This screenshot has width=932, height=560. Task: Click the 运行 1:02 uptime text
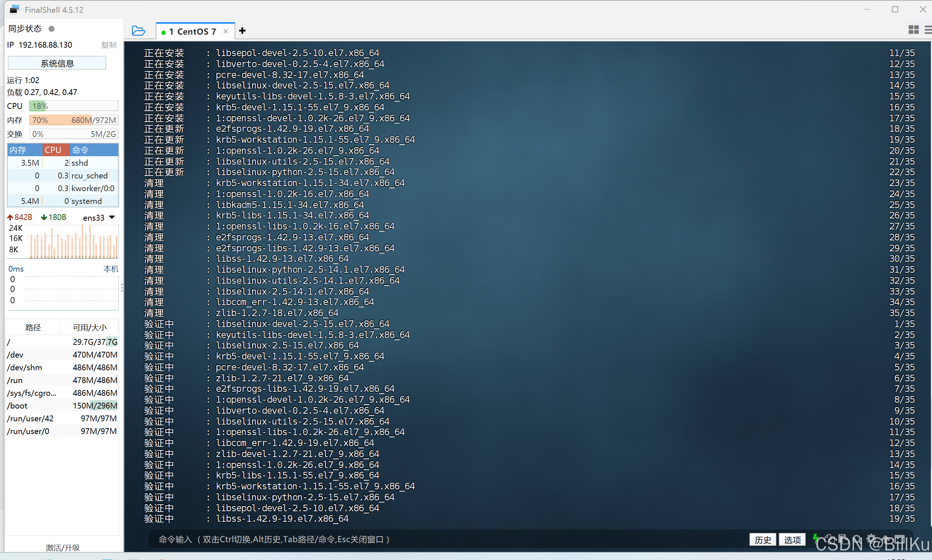click(x=23, y=80)
